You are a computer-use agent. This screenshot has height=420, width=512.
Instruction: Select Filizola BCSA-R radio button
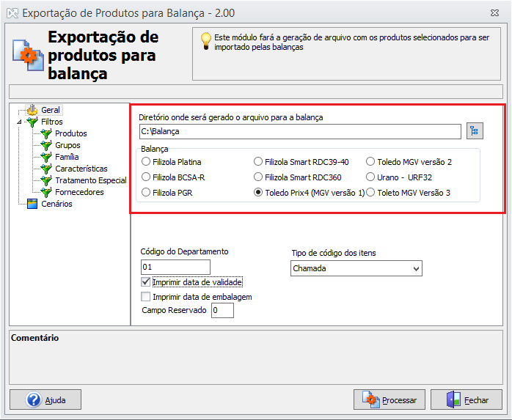coord(146,177)
